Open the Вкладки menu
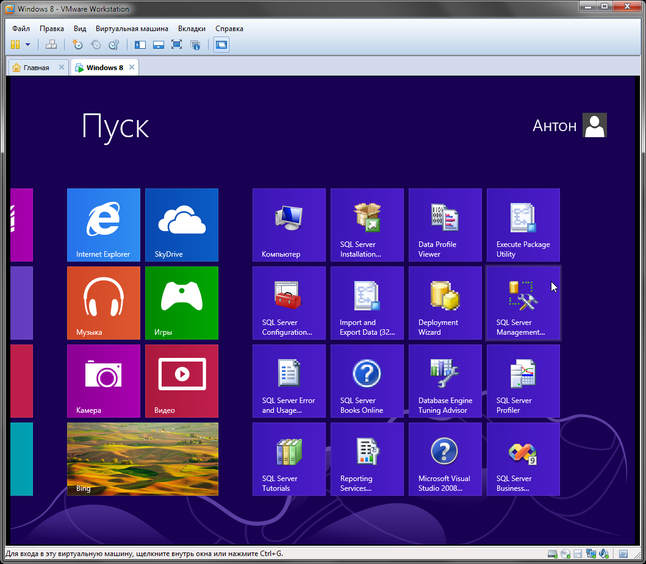The height and width of the screenshot is (564, 646). (192, 28)
